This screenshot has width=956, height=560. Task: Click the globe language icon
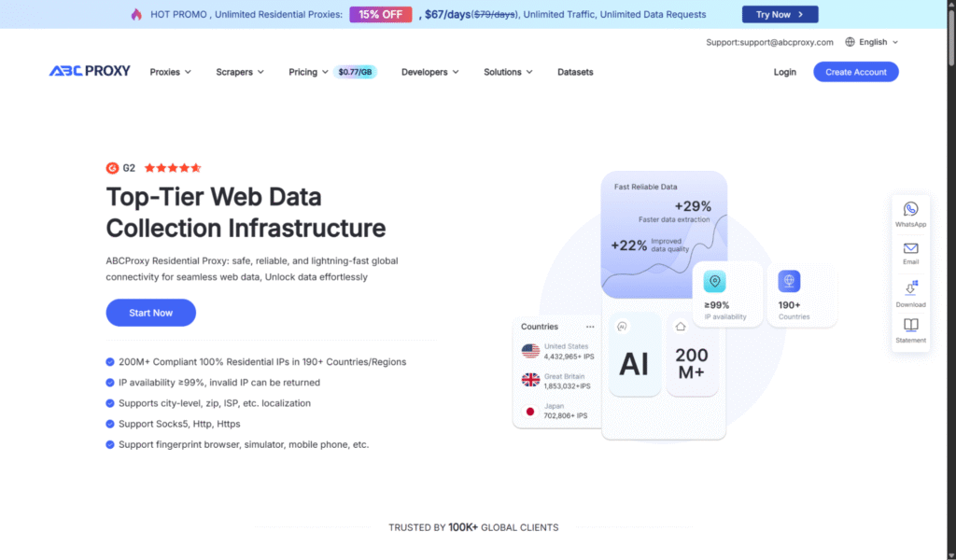point(850,42)
